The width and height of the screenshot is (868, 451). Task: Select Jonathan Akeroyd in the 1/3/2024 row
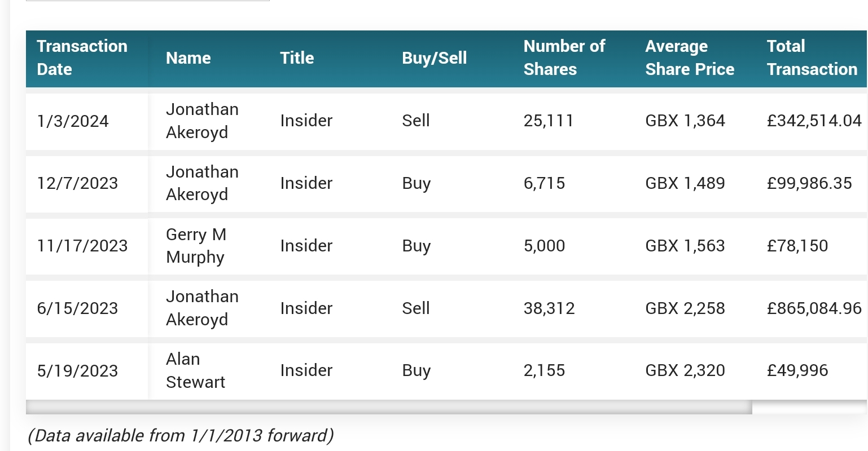(x=202, y=121)
